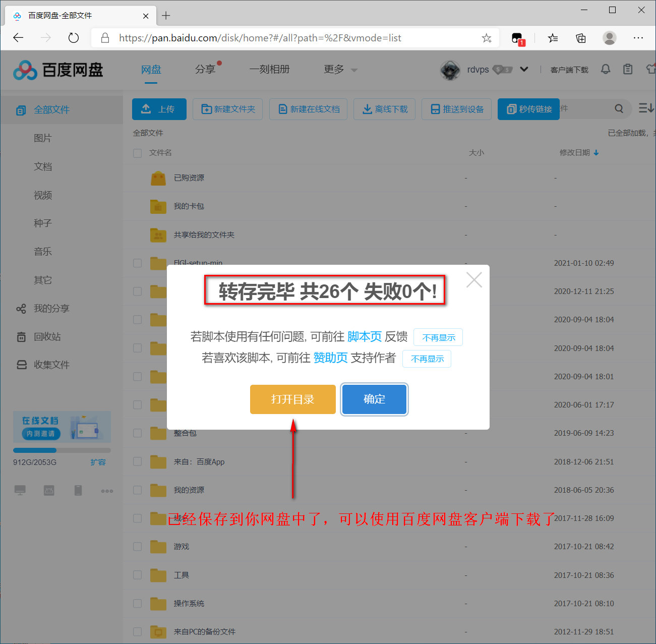
Task: Toggle the list sort order icon
Action: 646,108
